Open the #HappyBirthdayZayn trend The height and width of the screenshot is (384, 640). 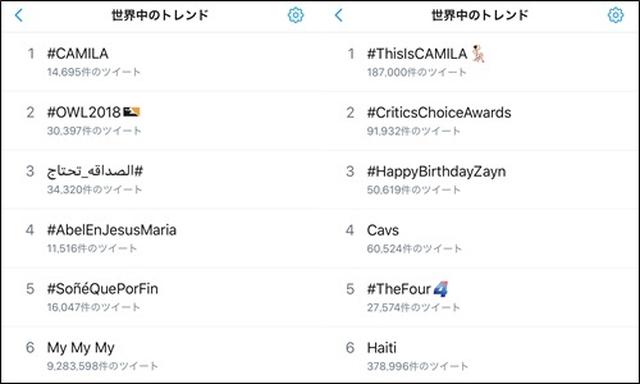(482, 180)
